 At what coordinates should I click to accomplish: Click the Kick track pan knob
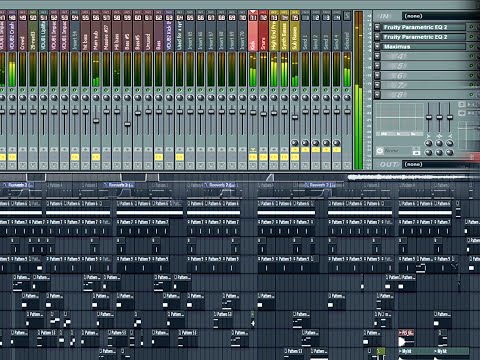[253, 98]
